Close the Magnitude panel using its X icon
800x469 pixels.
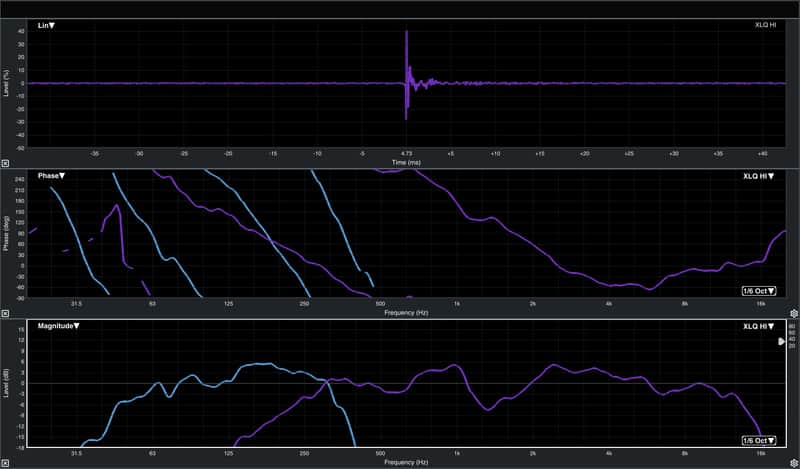pos(5,463)
